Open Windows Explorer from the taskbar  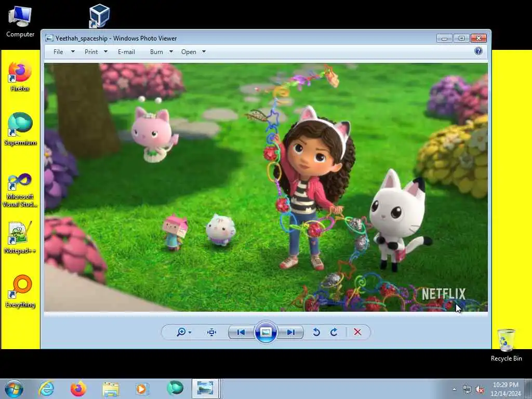[x=111, y=389]
